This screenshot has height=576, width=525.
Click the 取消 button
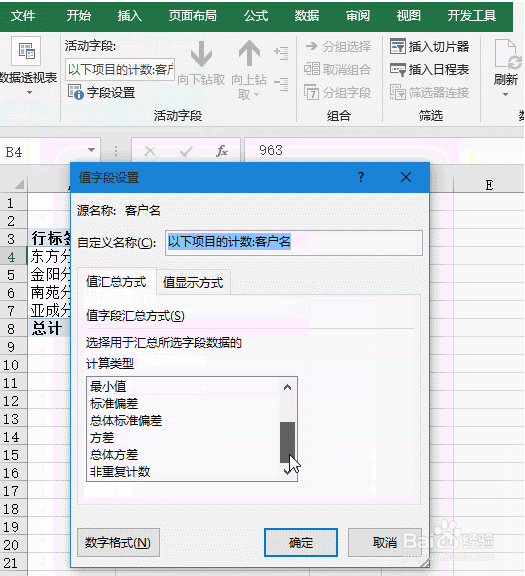coord(385,542)
